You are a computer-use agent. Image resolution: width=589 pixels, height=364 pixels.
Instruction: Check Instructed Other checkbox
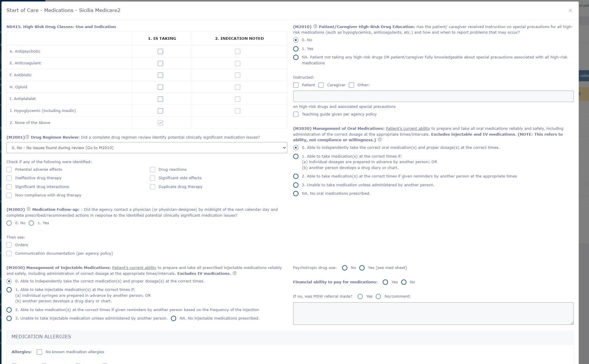coord(351,85)
